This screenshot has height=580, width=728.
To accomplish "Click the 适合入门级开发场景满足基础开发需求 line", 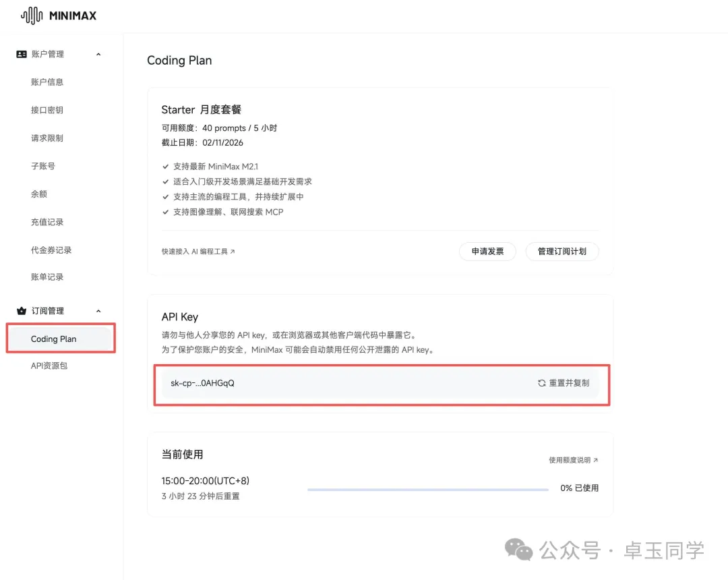I will 243,181.
